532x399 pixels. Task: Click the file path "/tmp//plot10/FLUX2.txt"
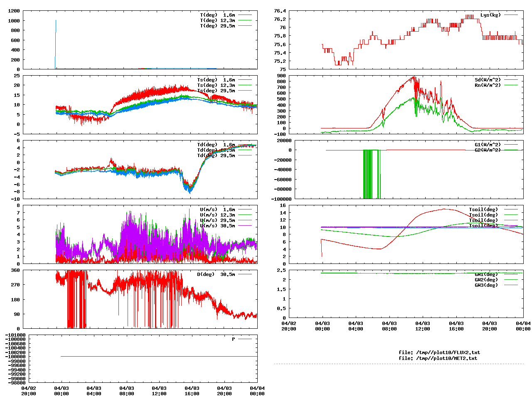448,352
